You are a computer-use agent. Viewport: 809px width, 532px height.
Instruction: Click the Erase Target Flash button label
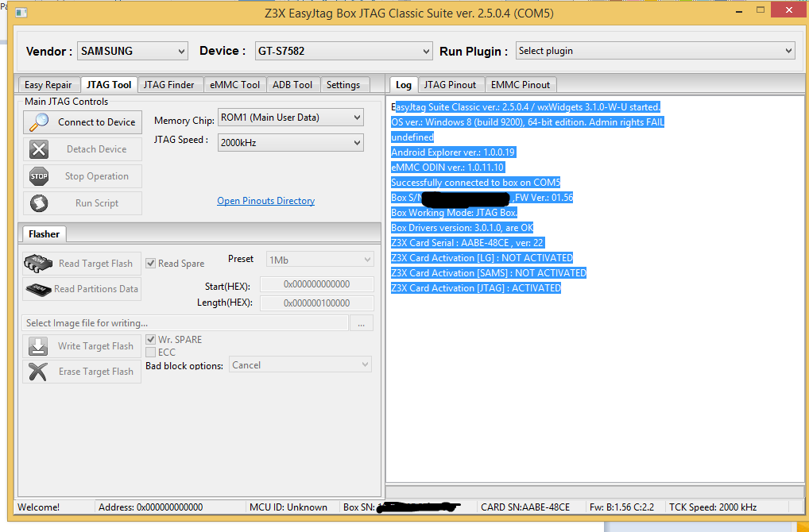click(96, 371)
